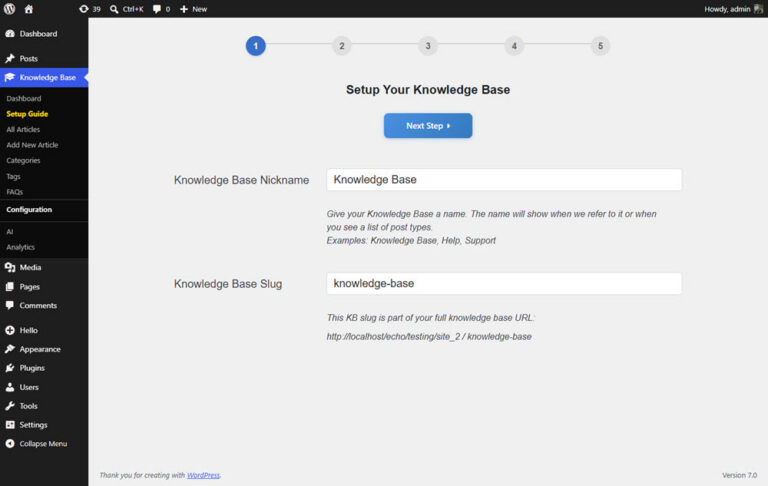Open Settings menu label

33,425
